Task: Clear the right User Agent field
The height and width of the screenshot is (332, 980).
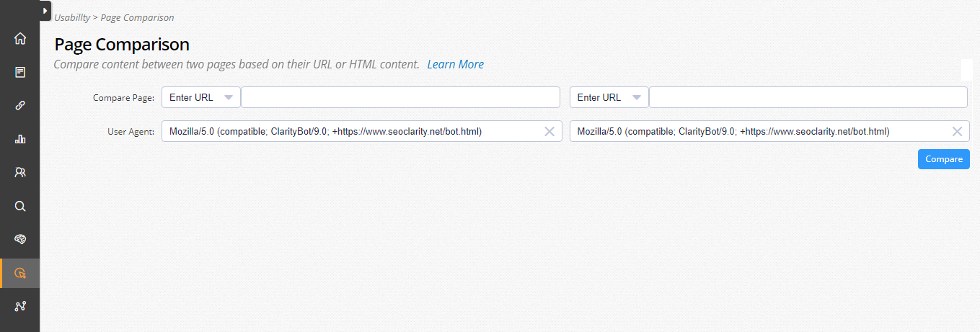Action: click(x=958, y=131)
